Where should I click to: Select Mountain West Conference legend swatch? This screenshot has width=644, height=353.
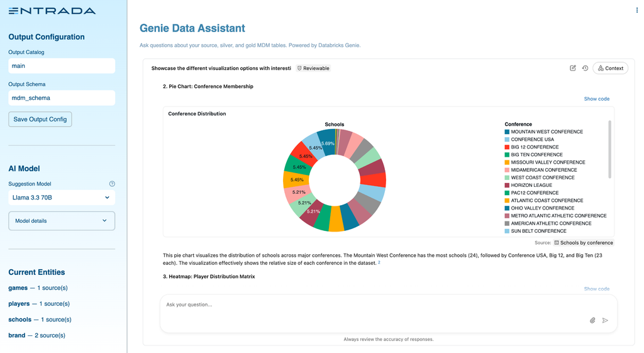507,132
